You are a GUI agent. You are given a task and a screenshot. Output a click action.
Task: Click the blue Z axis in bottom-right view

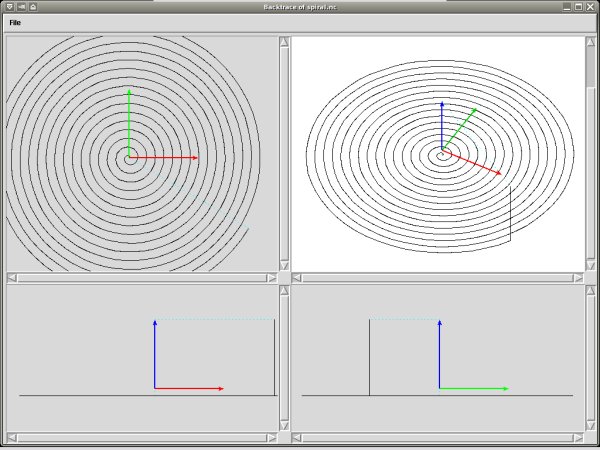pyautogui.click(x=440, y=354)
